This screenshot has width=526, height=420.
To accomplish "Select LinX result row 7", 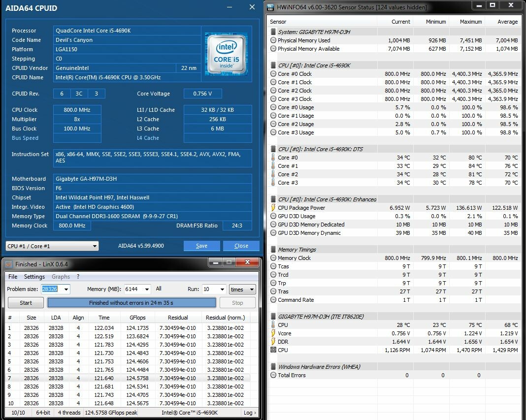I will pyautogui.click(x=128, y=378).
